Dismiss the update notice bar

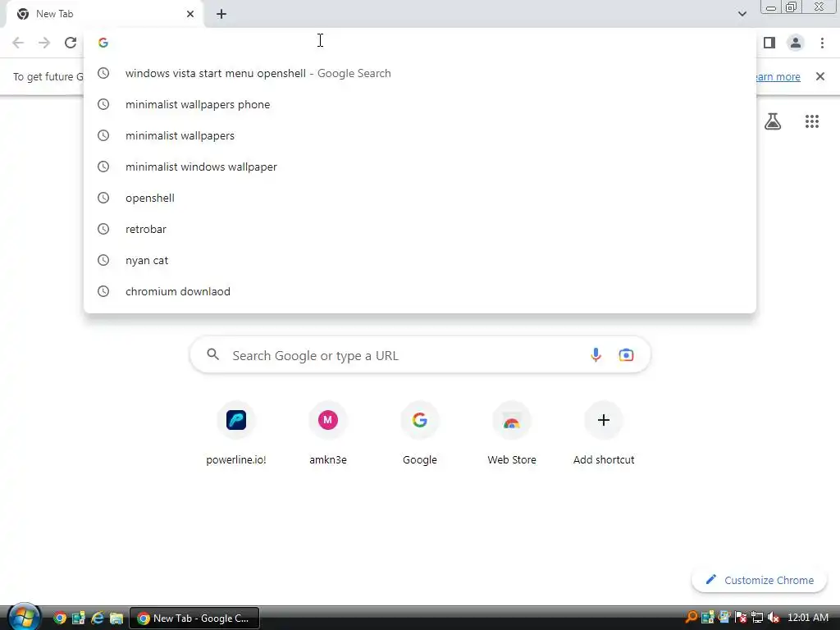(820, 76)
